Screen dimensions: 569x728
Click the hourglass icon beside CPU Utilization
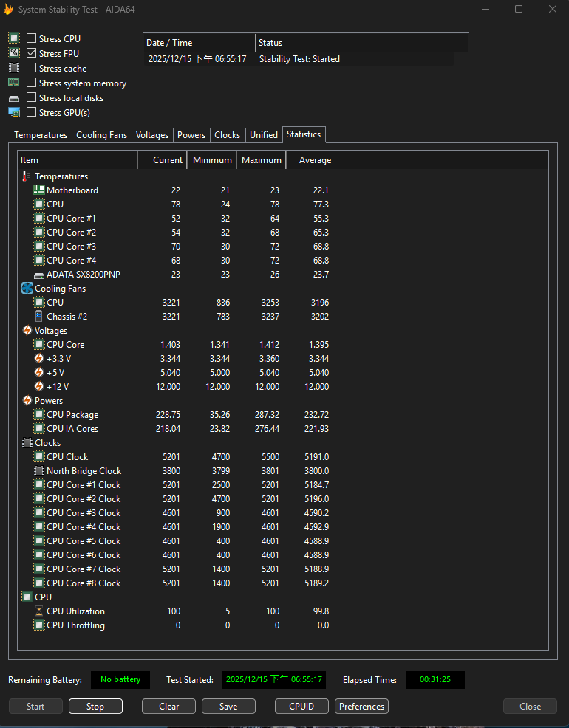point(39,611)
